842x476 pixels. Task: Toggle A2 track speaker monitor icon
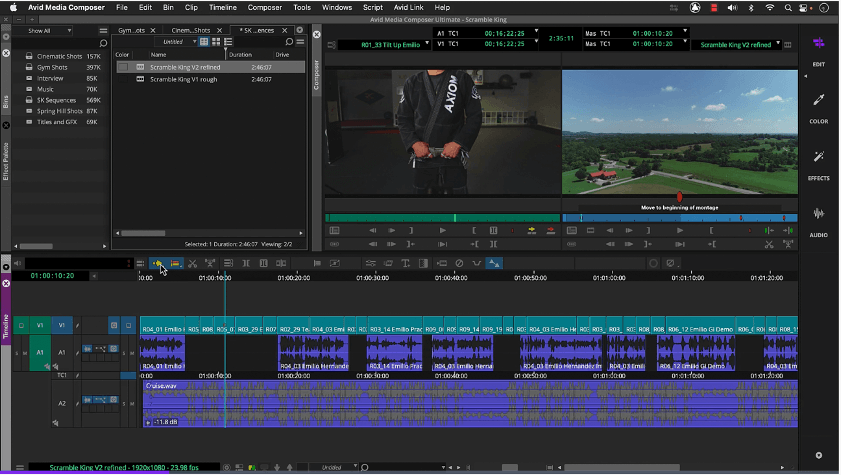pyautogui.click(x=55, y=423)
